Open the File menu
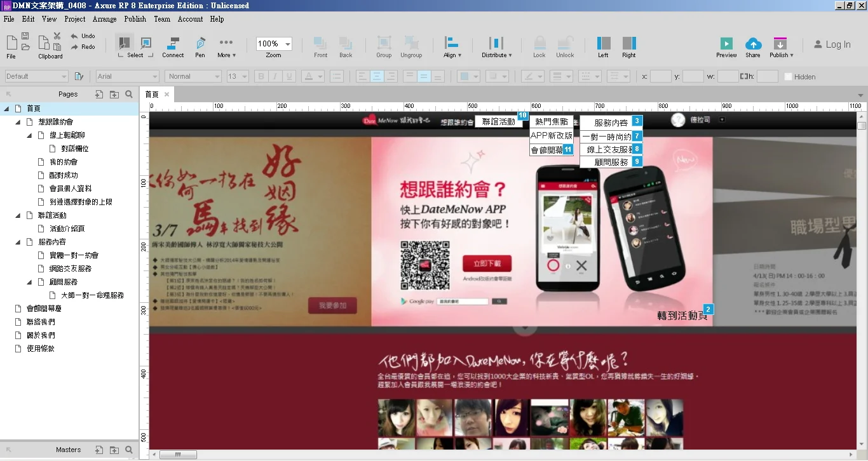Viewport: 868px width, 461px height. coord(9,19)
